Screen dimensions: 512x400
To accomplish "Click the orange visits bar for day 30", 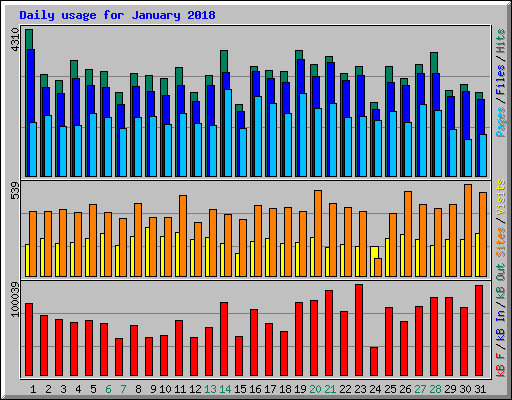I will pyautogui.click(x=468, y=230).
